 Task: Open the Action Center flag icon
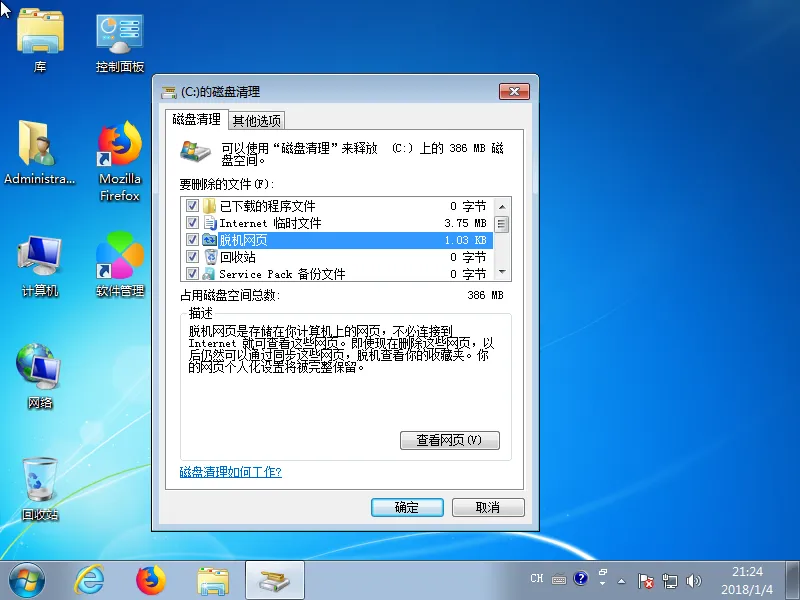tap(645, 581)
